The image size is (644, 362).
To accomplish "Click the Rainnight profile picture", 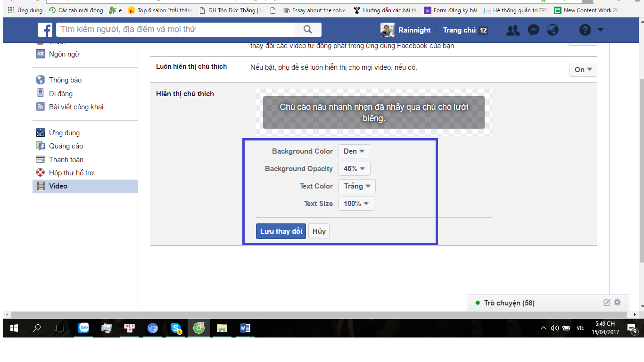I will click(388, 30).
